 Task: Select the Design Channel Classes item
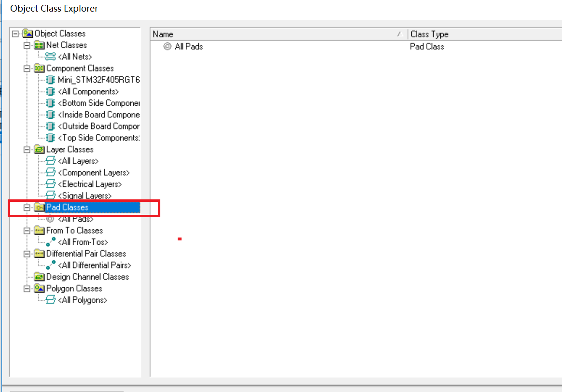87,277
